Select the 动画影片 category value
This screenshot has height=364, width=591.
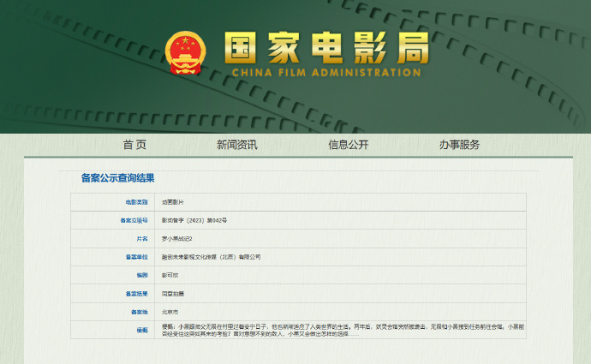tap(173, 202)
